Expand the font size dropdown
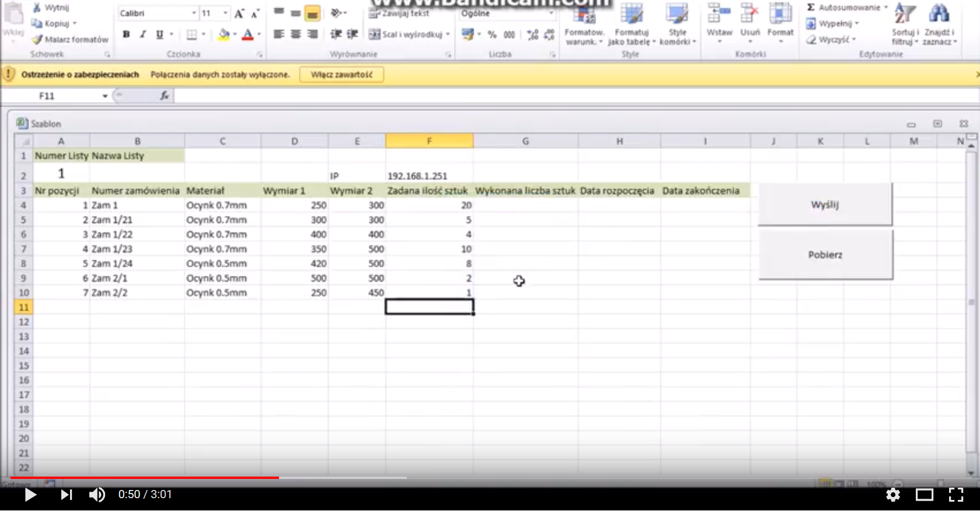 pyautogui.click(x=225, y=13)
